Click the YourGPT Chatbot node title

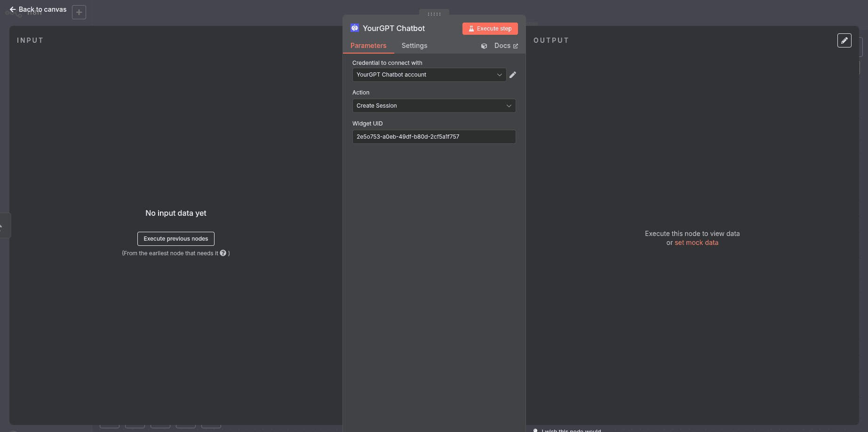click(x=393, y=28)
